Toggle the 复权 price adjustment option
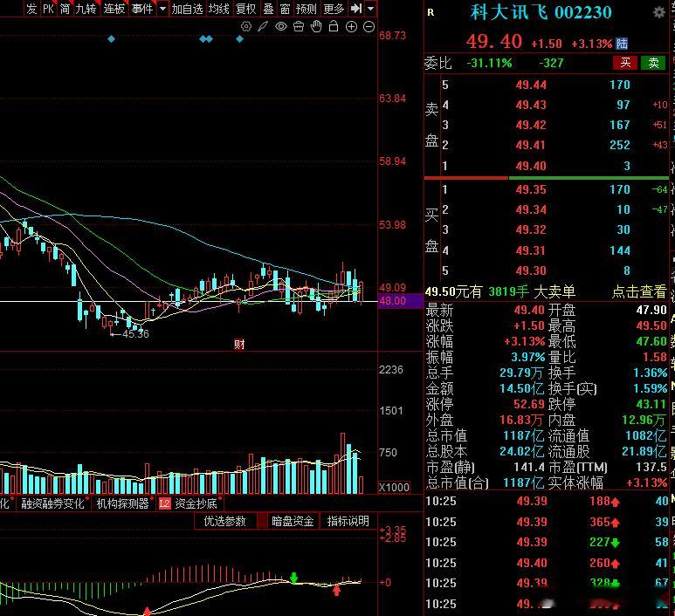Screen dimensions: 675x616 click(x=245, y=9)
